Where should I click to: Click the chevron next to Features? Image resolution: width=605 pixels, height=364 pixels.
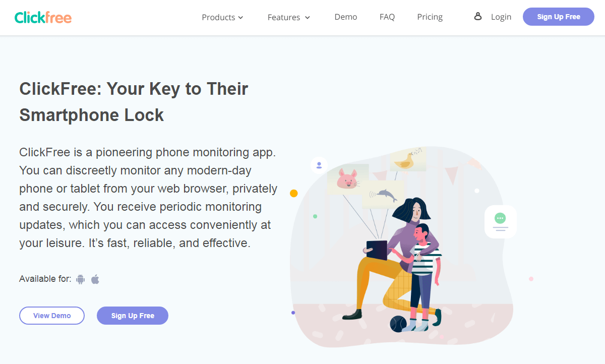(x=308, y=18)
